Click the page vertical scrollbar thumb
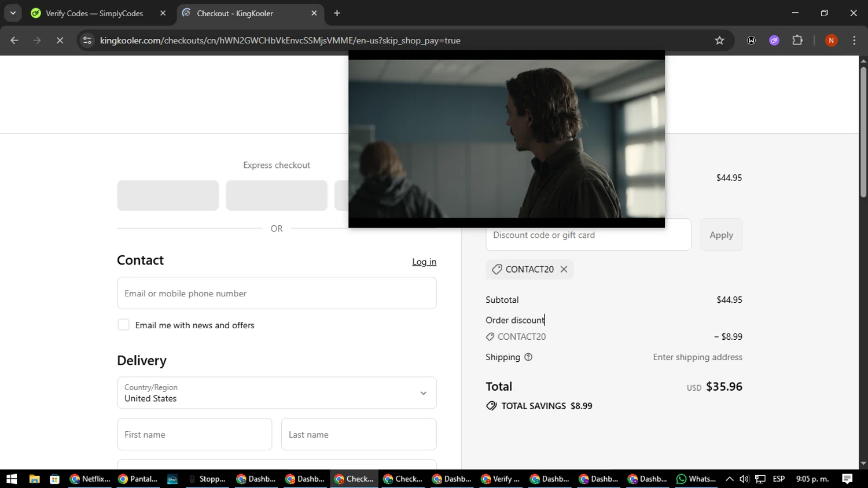Image resolution: width=868 pixels, height=488 pixels. 863,133
